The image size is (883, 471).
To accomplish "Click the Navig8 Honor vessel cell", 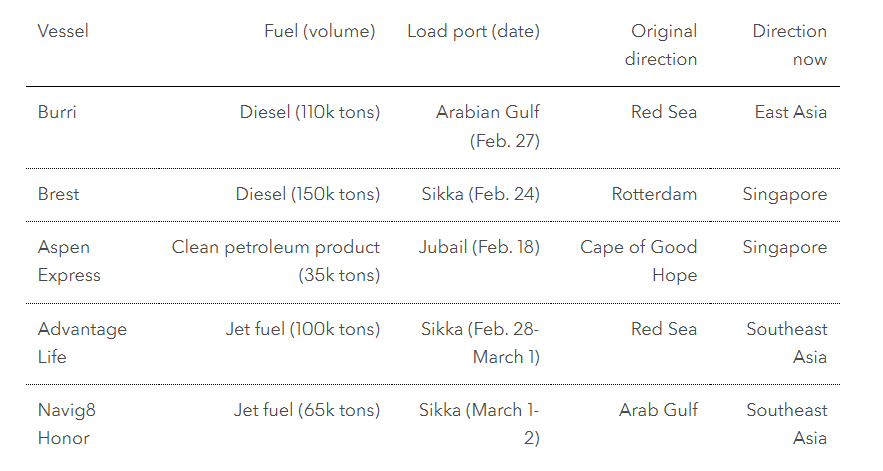I will point(67,424).
